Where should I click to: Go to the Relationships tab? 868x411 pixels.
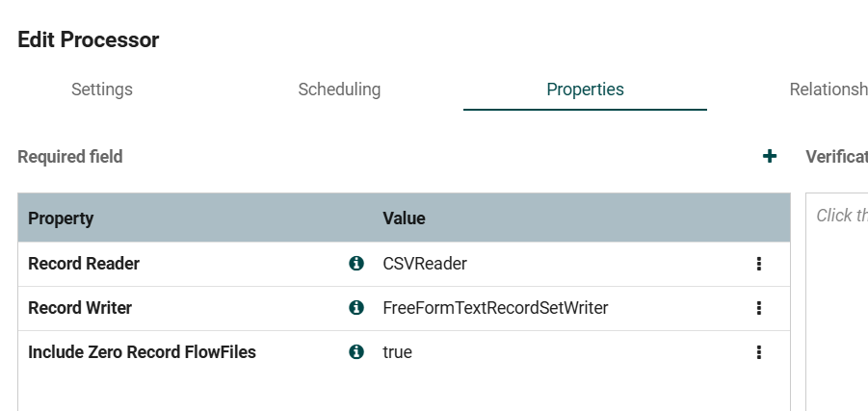click(828, 90)
